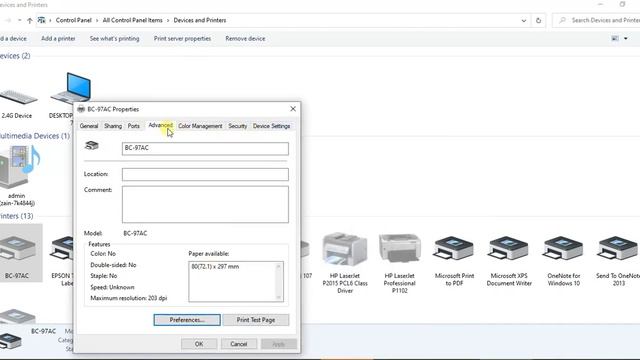The width and height of the screenshot is (640, 360).
Task: Click the Up arrow navigation button
Action: 29,20
